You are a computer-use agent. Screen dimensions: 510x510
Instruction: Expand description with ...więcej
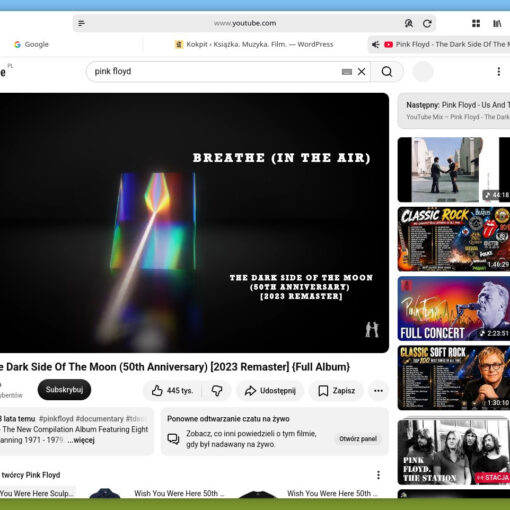coord(81,440)
